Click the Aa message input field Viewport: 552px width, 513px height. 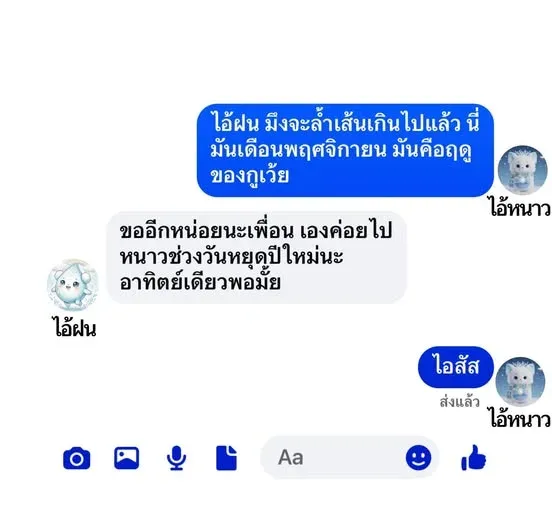pos(350,457)
